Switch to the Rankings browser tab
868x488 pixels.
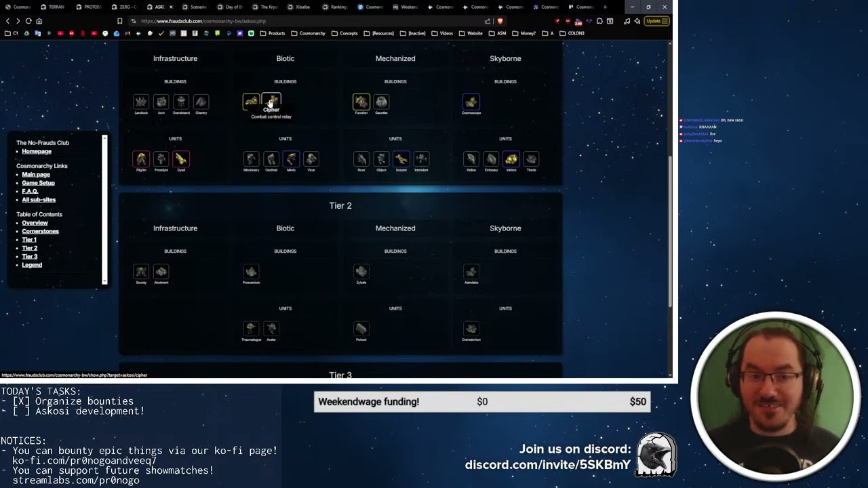pos(335,7)
